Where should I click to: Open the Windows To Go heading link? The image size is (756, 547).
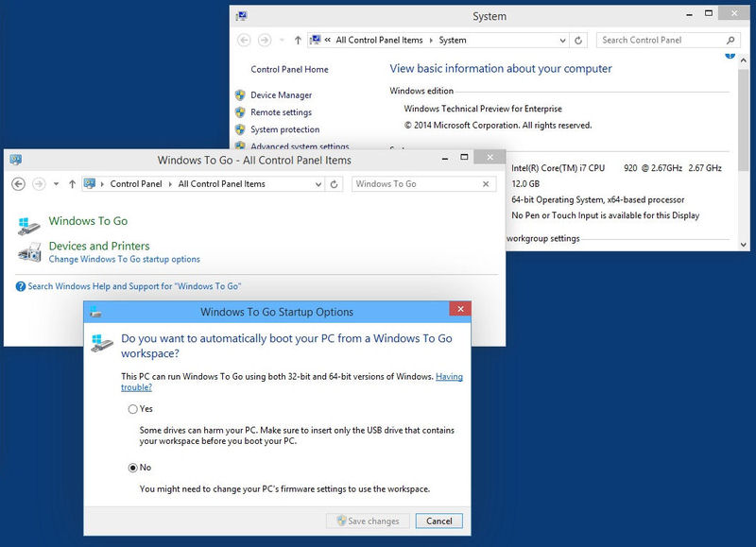click(x=88, y=221)
